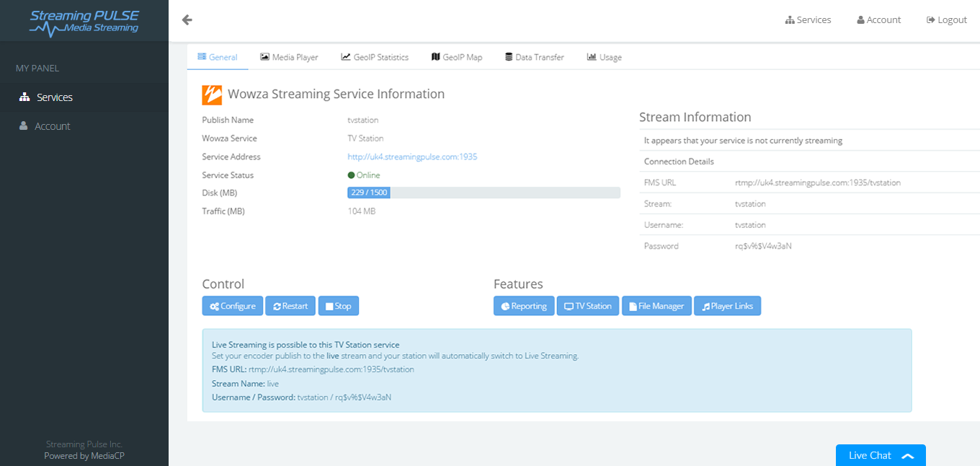980x466 pixels.
Task: Click the sitemap icon beside Services in sidebar
Action: pyautogui.click(x=24, y=97)
